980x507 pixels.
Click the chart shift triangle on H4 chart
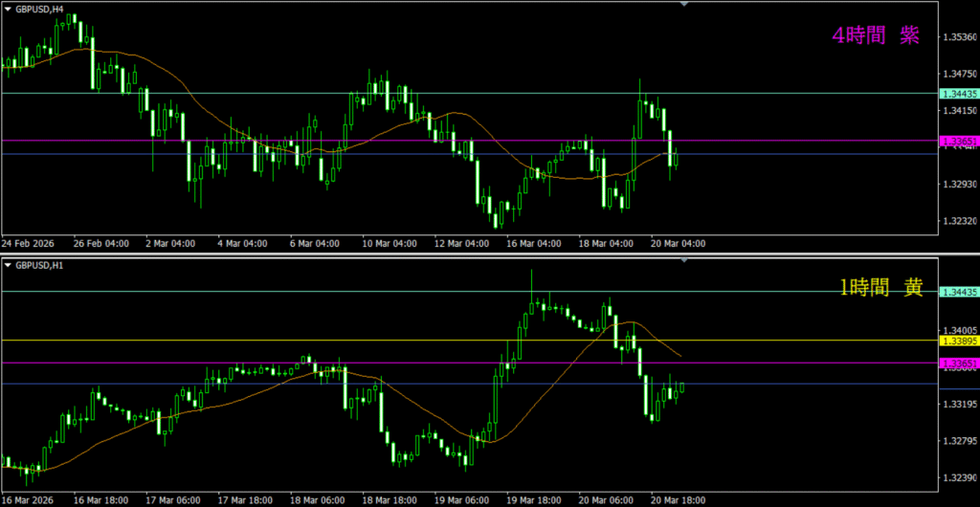(x=683, y=5)
